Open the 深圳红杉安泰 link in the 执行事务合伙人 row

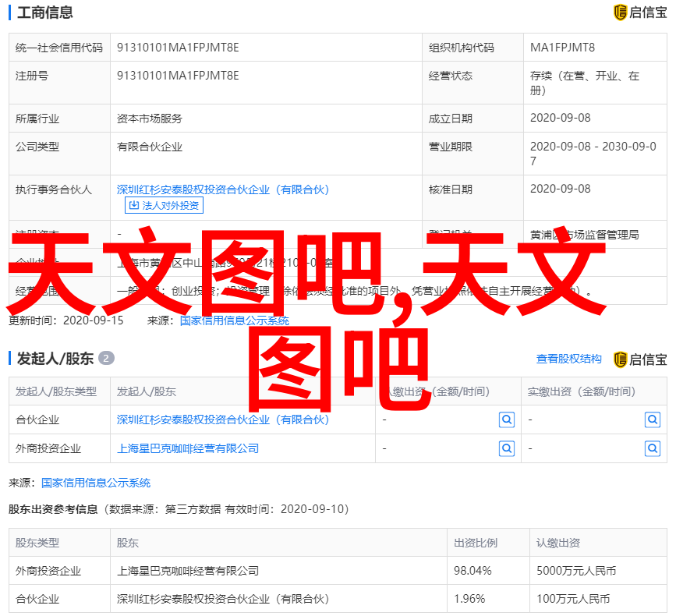click(x=223, y=189)
